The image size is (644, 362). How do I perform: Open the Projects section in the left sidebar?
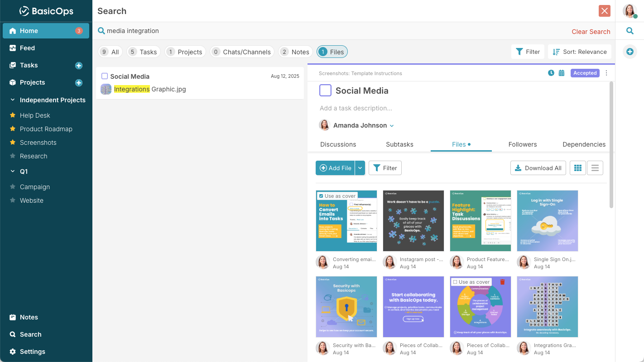[32, 82]
